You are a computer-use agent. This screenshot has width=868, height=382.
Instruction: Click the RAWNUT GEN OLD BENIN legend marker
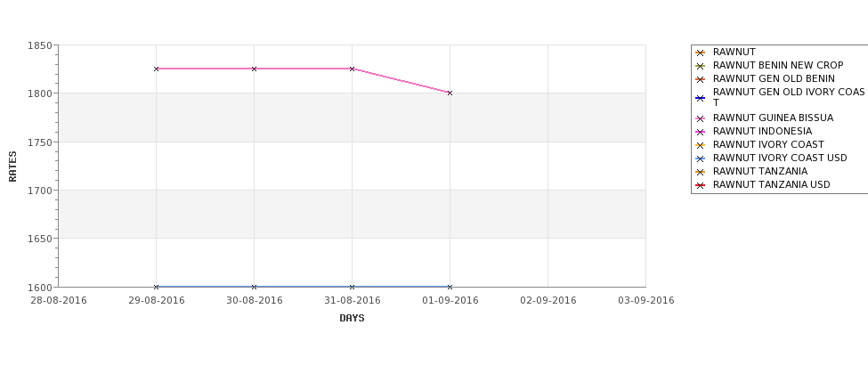point(701,79)
